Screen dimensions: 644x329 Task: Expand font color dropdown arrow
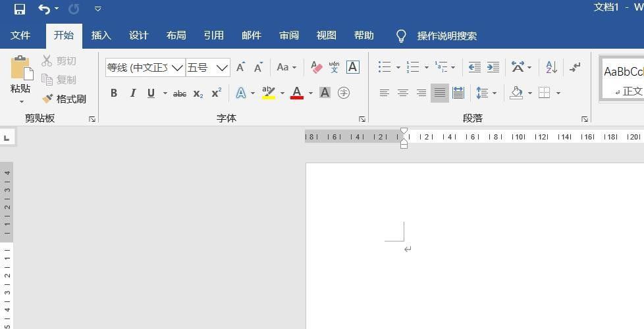pyautogui.click(x=311, y=93)
